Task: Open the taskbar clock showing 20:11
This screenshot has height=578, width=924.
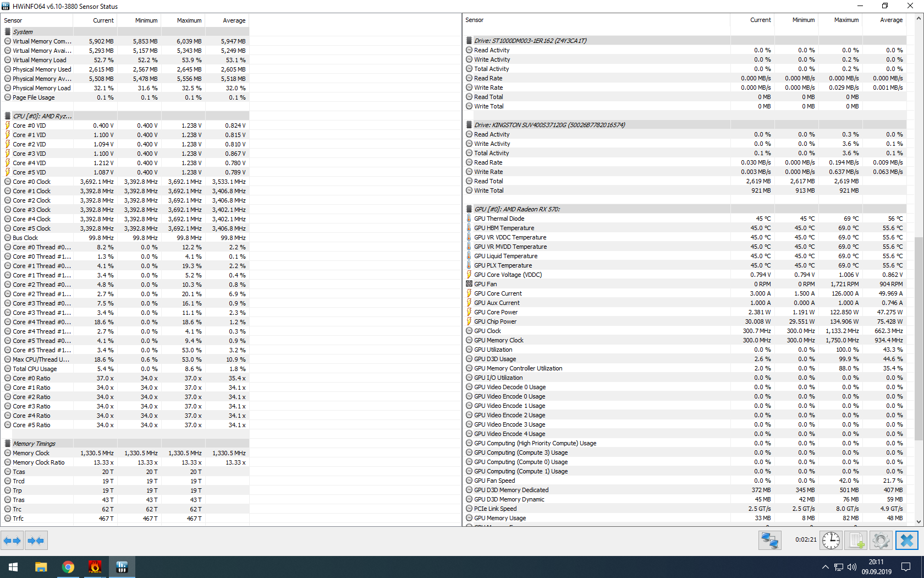Action: 876,567
